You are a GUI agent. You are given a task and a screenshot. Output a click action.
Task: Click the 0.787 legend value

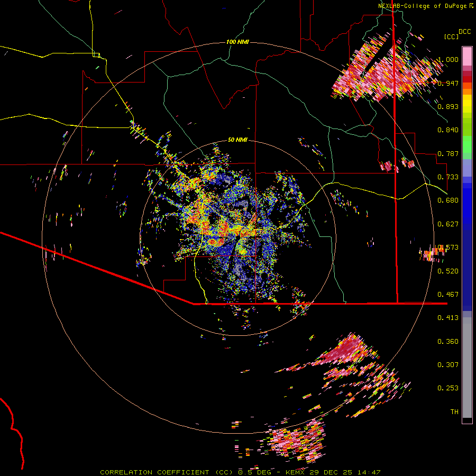coord(448,153)
